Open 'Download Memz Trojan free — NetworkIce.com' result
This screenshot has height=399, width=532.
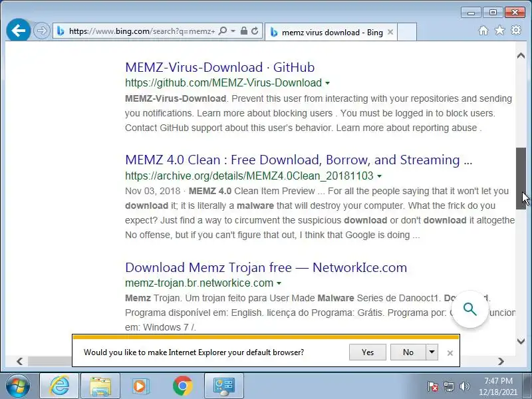point(266,267)
